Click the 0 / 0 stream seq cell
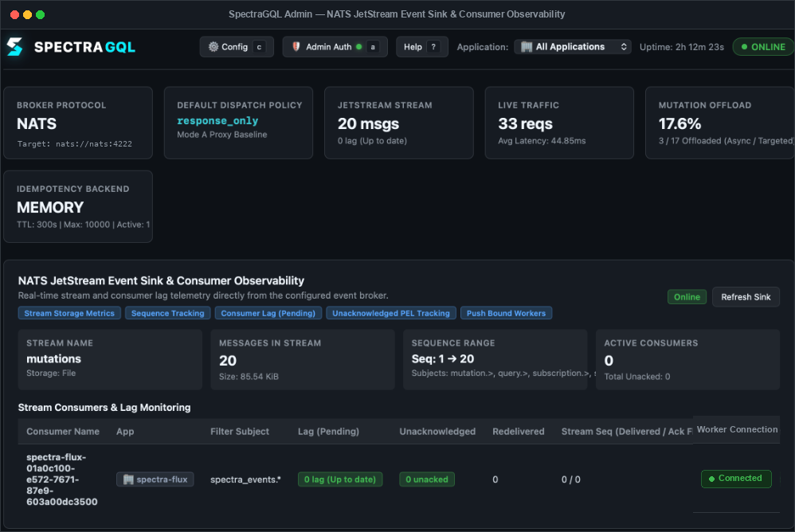 pyautogui.click(x=571, y=479)
